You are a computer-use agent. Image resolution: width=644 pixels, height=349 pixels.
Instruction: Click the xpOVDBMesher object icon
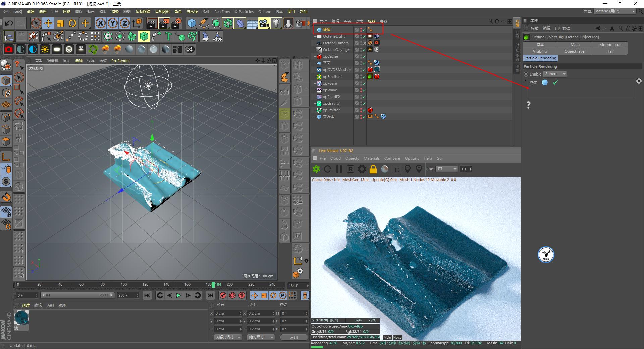(319, 70)
